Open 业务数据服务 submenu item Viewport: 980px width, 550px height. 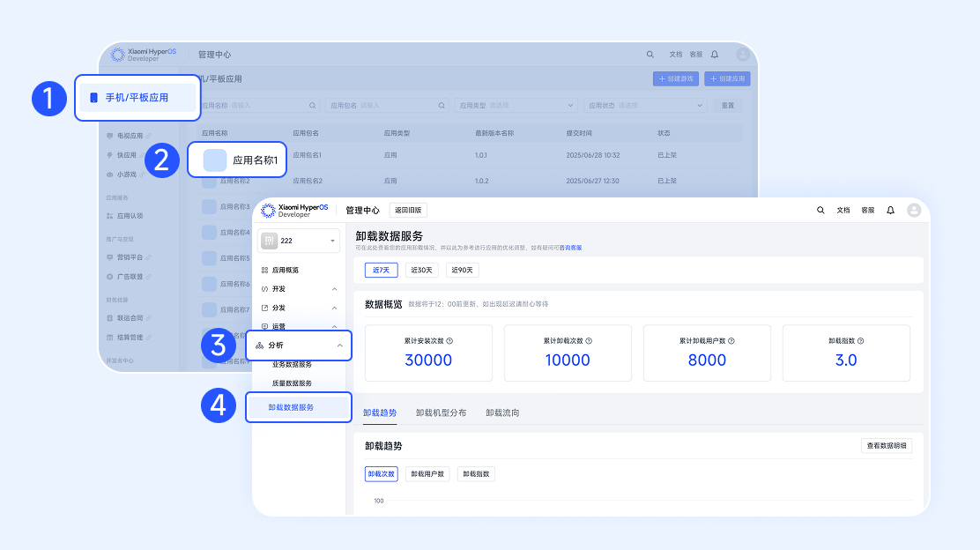point(292,364)
